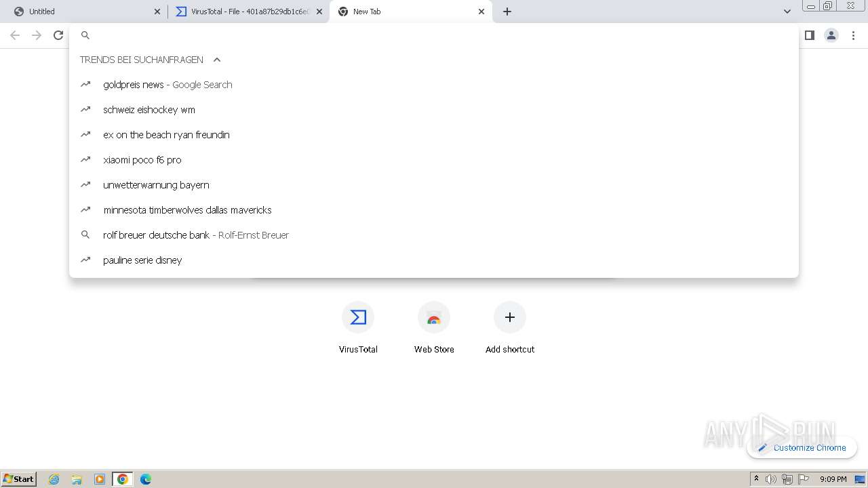This screenshot has width=868, height=488.
Task: Close the VirusTotal tab
Action: [319, 12]
